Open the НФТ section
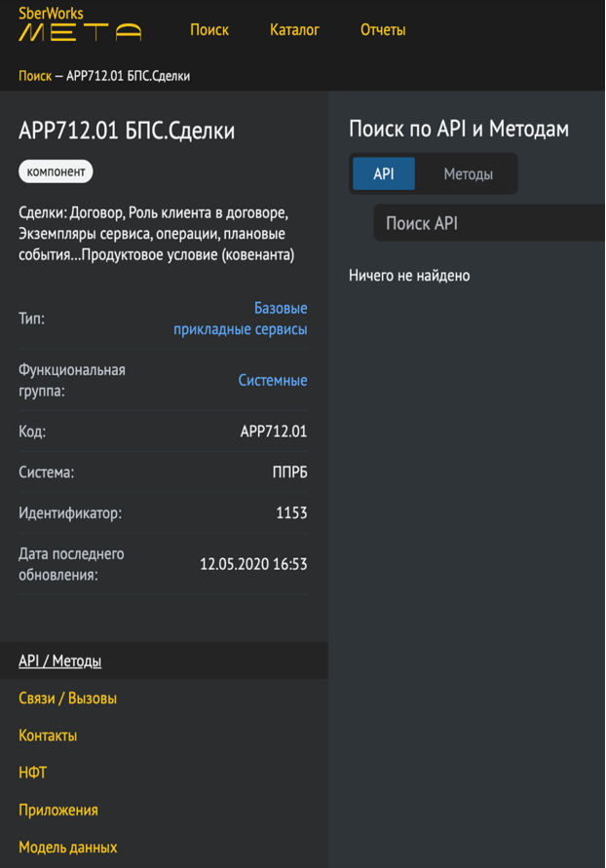 coord(33,773)
